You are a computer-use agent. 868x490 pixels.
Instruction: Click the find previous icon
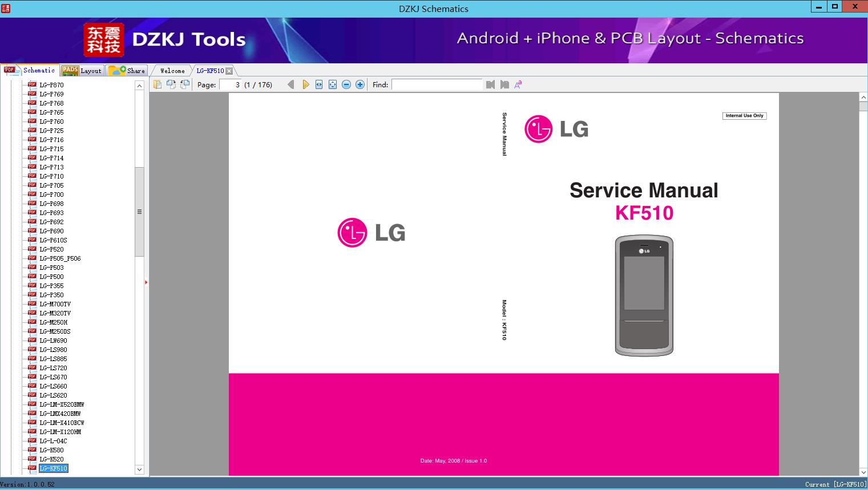(490, 84)
